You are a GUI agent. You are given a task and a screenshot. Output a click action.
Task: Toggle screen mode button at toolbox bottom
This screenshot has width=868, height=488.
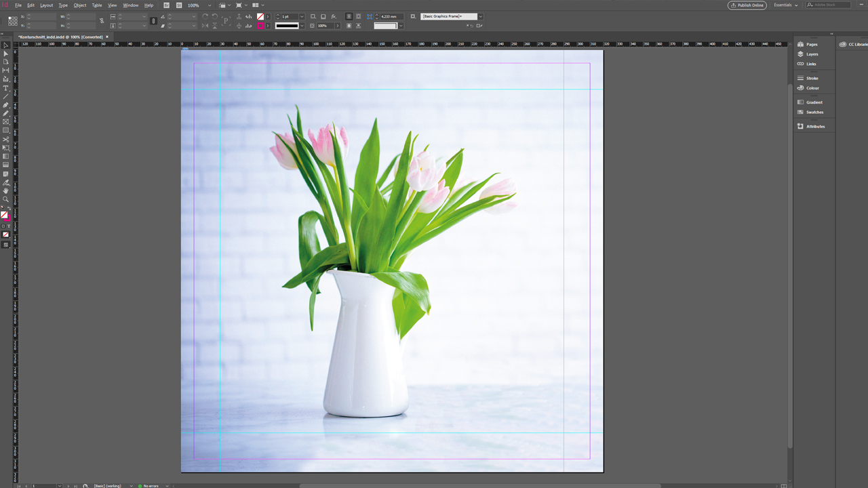click(6, 245)
